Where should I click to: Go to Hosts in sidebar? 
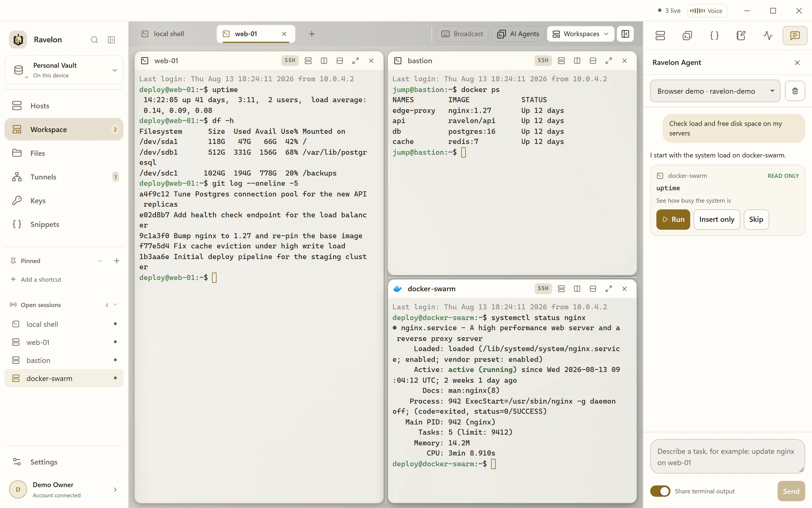pyautogui.click(x=64, y=106)
